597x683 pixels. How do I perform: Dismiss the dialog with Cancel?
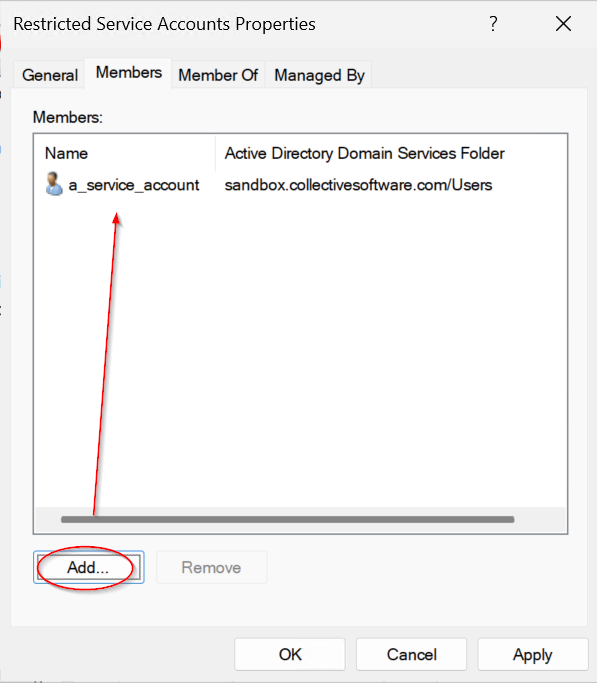(411, 654)
